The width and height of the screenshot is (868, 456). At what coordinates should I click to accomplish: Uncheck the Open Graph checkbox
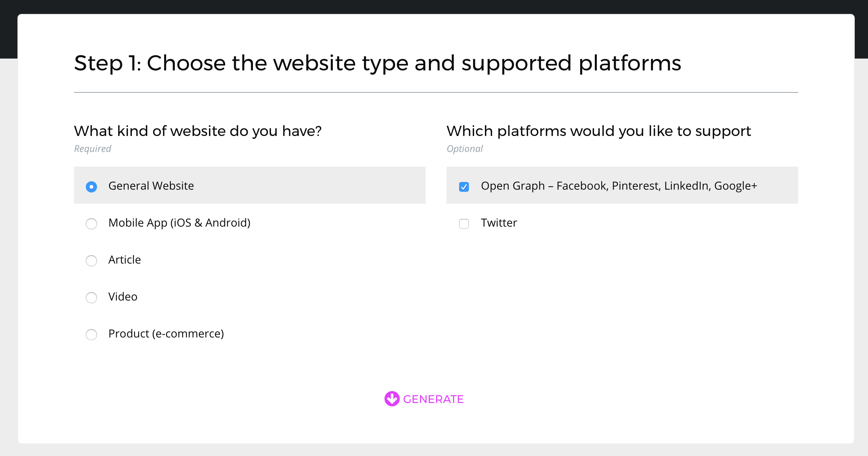[464, 187]
